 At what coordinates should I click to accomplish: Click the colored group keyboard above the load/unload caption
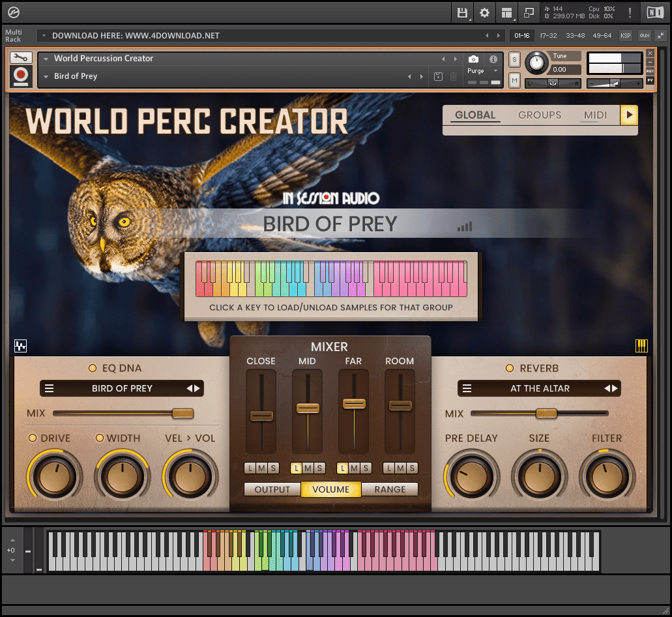pos(331,278)
